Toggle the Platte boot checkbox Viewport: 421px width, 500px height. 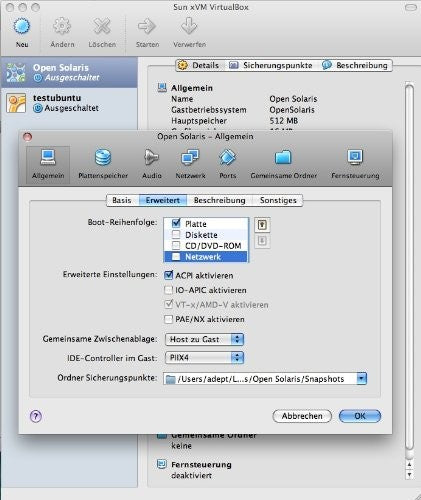click(x=176, y=223)
